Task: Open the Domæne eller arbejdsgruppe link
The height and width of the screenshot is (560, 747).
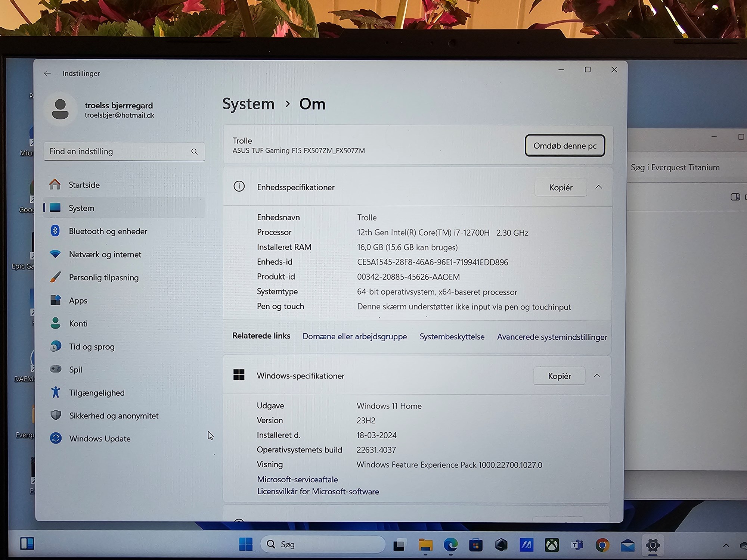Action: tap(354, 336)
